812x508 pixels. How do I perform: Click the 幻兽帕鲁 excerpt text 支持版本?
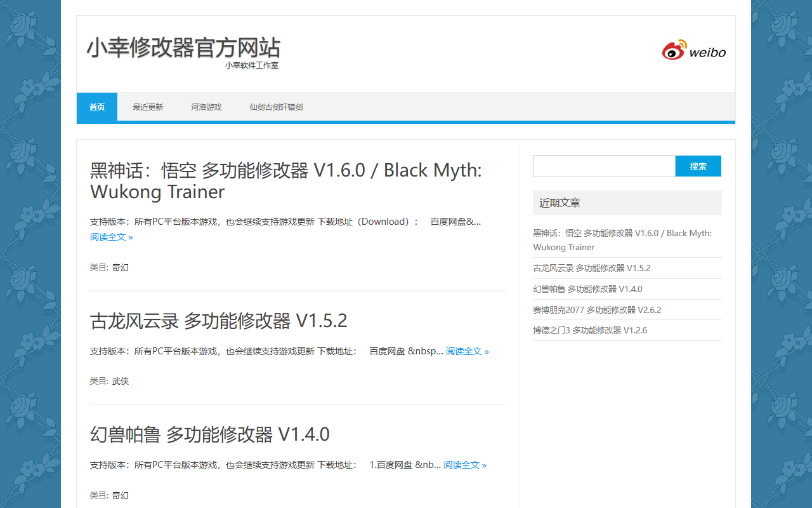pos(265,465)
